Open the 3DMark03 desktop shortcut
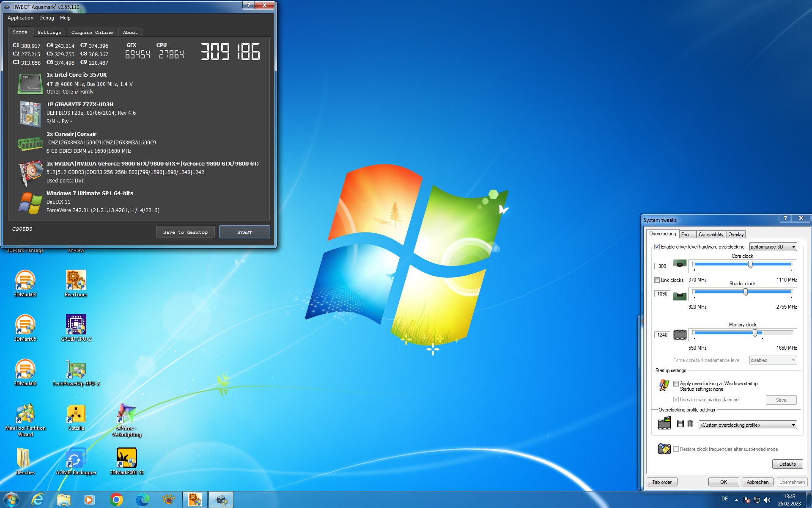The width and height of the screenshot is (812, 508). coord(25,283)
